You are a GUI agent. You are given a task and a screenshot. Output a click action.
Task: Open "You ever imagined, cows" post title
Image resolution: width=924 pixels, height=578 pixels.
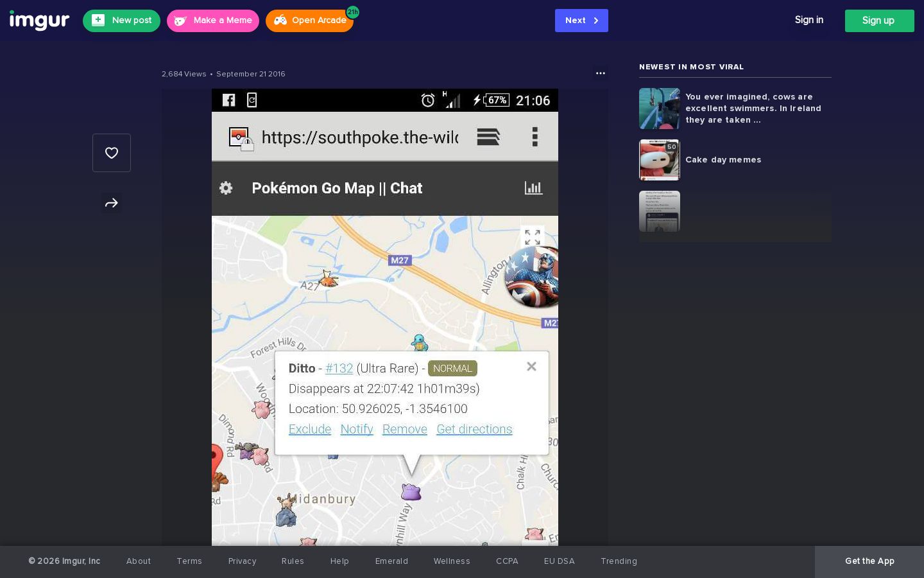point(753,109)
